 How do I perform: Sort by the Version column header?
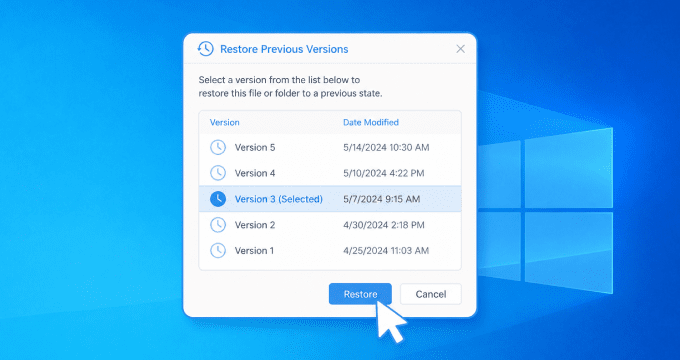[224, 122]
